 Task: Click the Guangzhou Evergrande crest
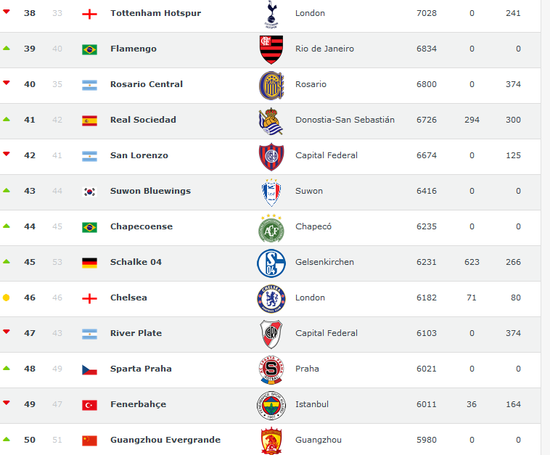click(271, 441)
